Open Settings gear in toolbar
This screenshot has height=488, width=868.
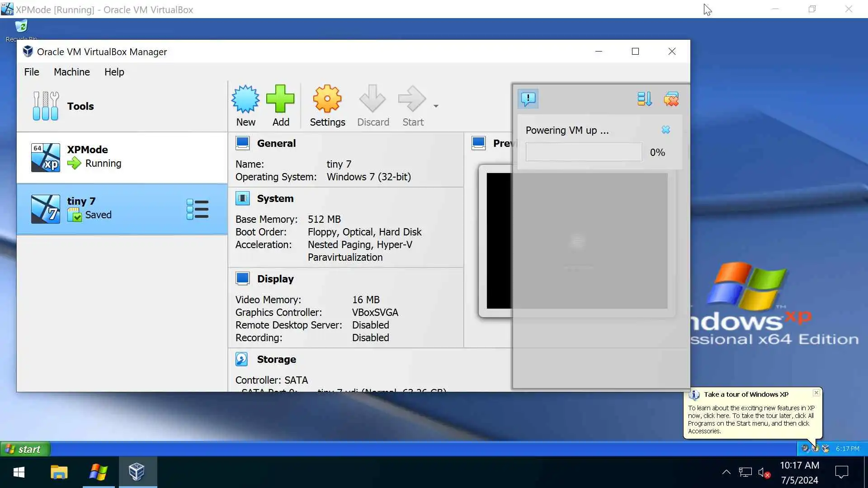(x=327, y=99)
